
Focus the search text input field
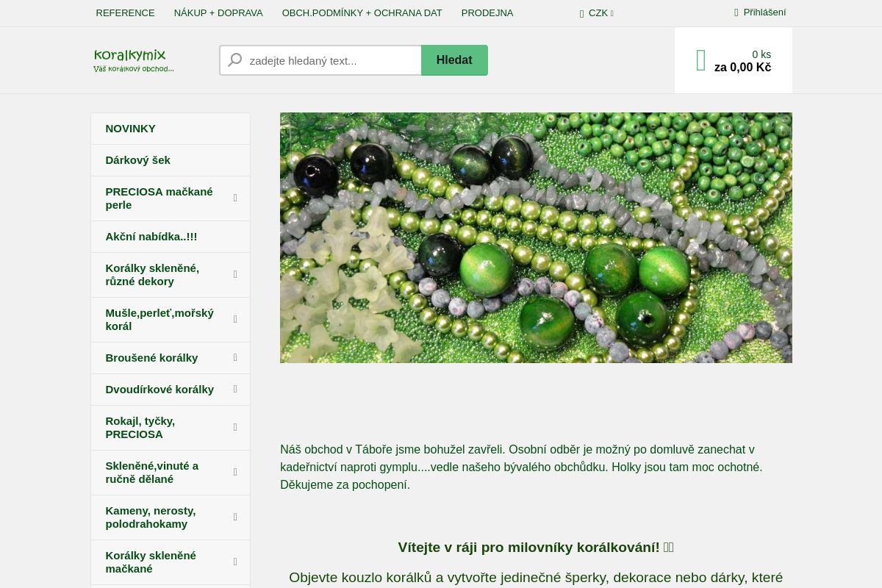tap(331, 60)
